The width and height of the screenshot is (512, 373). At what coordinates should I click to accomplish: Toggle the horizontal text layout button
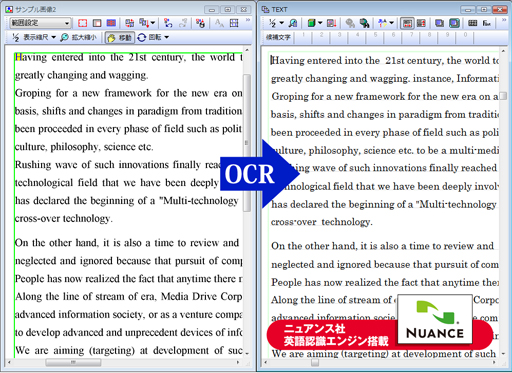(x=407, y=23)
